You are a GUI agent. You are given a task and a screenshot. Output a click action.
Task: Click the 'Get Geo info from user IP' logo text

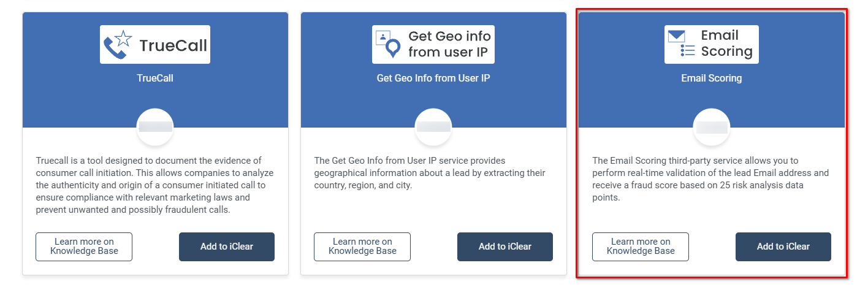pyautogui.click(x=449, y=44)
